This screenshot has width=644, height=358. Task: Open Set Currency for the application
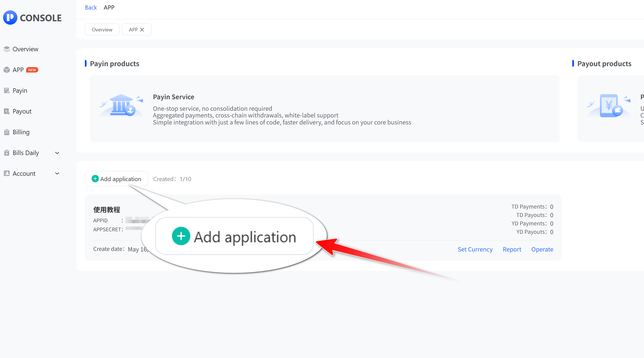click(x=475, y=249)
